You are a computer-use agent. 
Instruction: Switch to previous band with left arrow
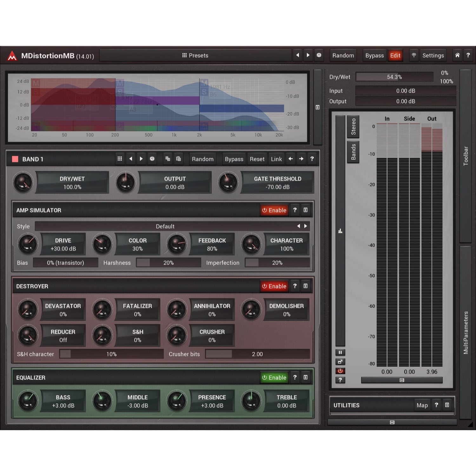[290, 159]
